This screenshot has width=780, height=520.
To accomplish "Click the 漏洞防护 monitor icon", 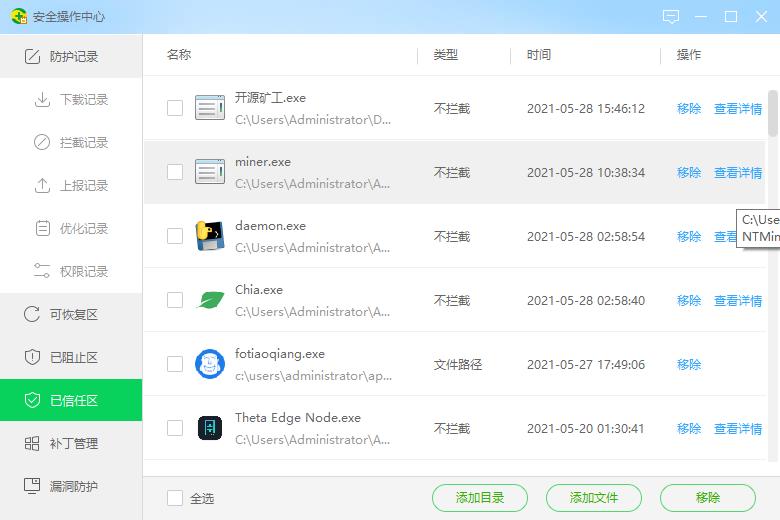I will point(32,486).
